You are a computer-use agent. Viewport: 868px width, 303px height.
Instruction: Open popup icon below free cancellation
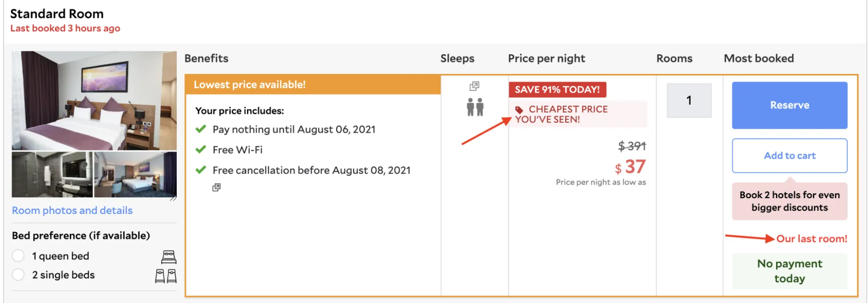point(216,187)
